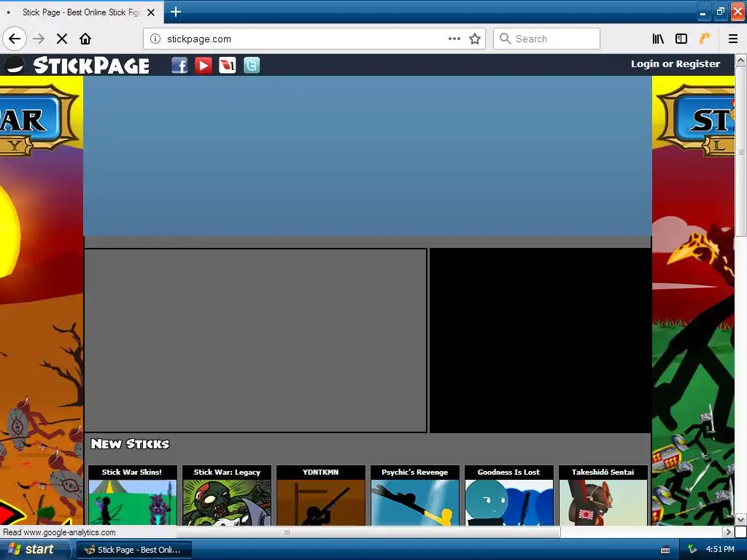Close the Stick Page tab
Viewport: 747px width, 560px height.
pos(151,12)
